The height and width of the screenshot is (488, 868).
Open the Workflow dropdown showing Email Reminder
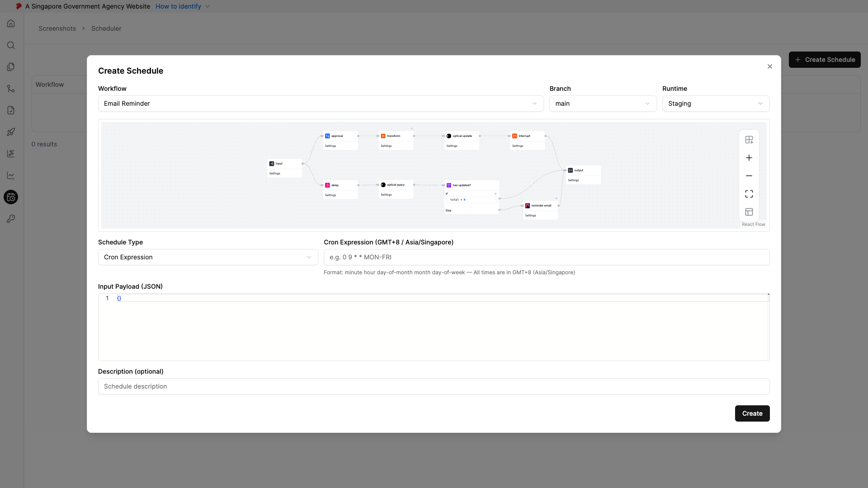(x=321, y=103)
